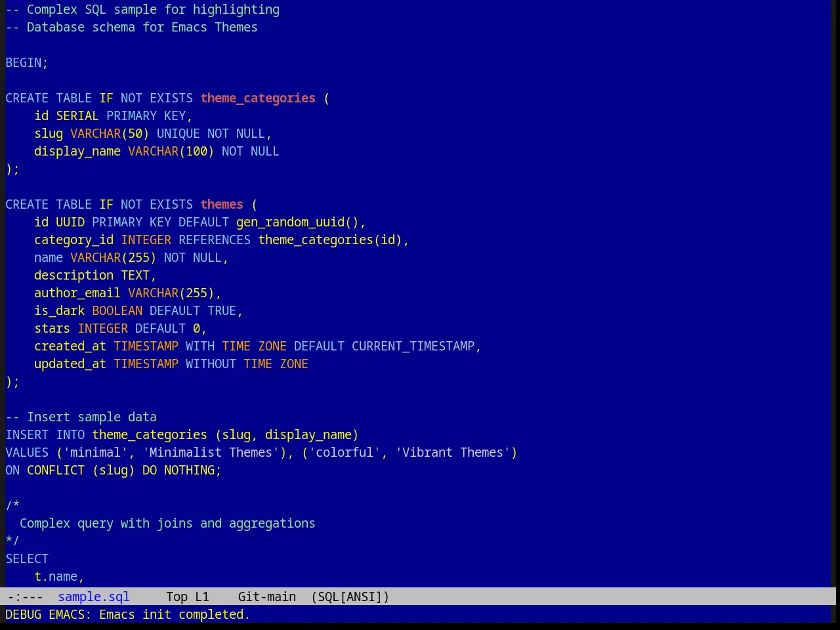Image resolution: width=840 pixels, height=630 pixels.
Task: Click the 'DEBUG EMACS: Emacs init completed.' echo message
Action: pyautogui.click(x=128, y=614)
